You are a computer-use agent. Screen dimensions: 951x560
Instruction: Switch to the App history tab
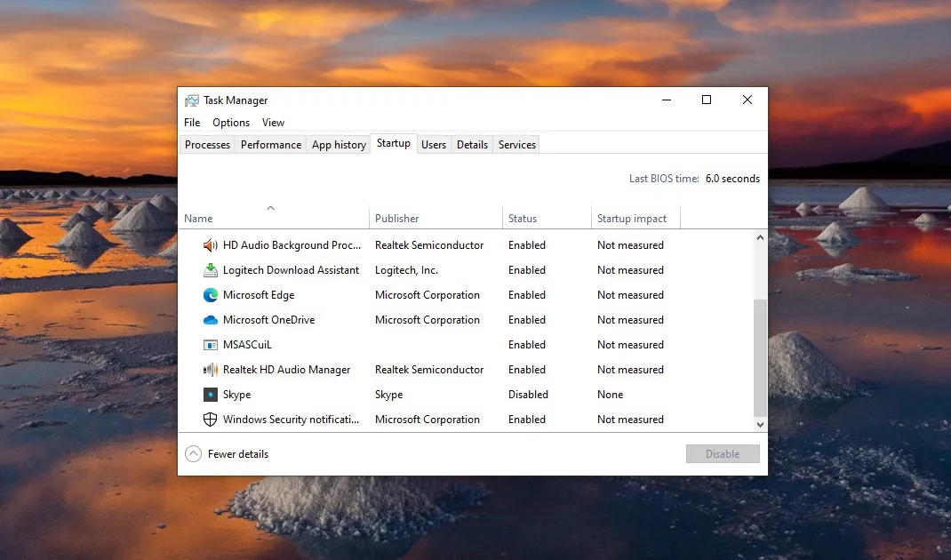pos(339,145)
